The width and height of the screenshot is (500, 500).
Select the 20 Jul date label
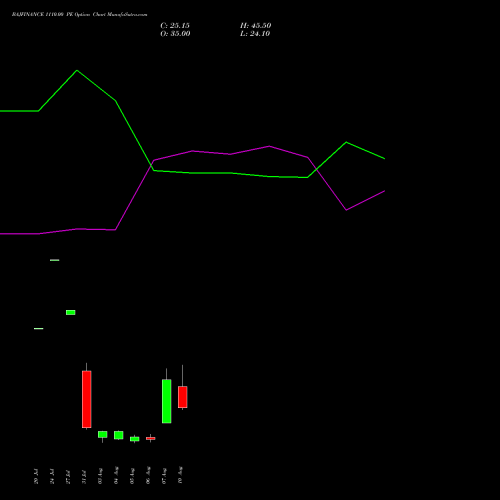click(x=36, y=476)
